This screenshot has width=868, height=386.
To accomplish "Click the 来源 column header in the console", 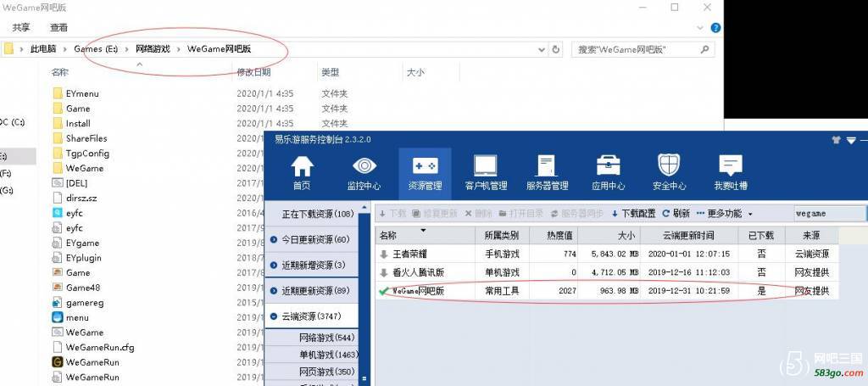I will tap(811, 235).
